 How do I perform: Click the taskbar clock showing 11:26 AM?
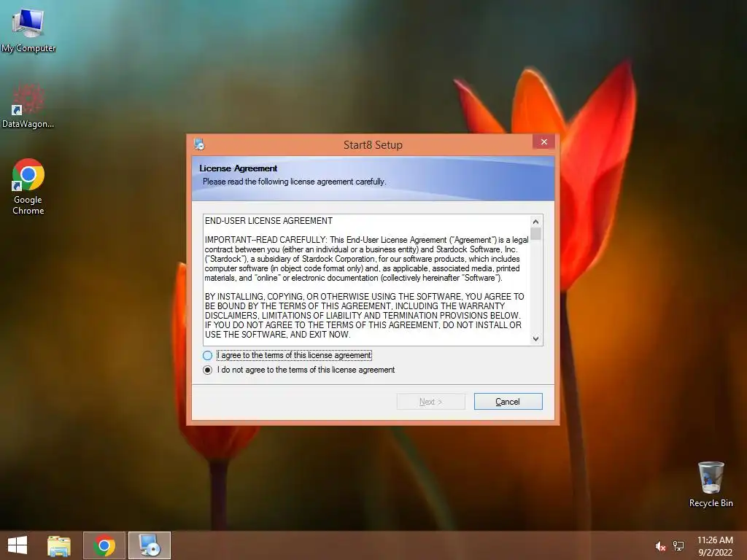click(x=715, y=546)
